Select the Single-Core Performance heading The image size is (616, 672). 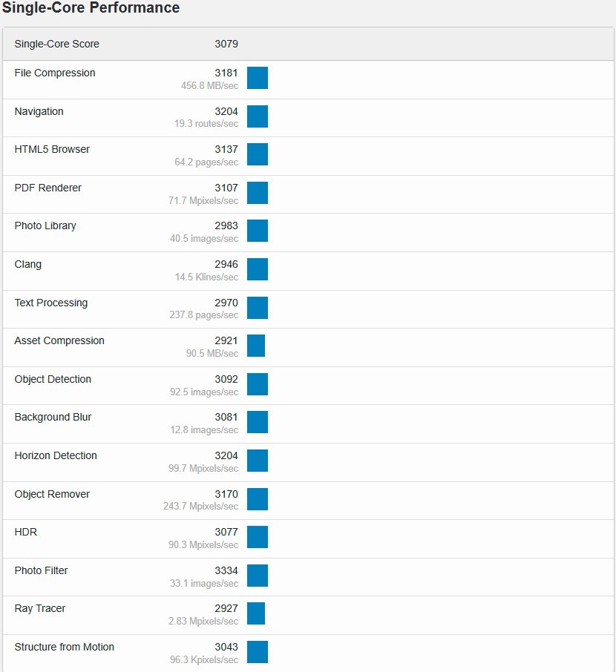[x=91, y=7]
